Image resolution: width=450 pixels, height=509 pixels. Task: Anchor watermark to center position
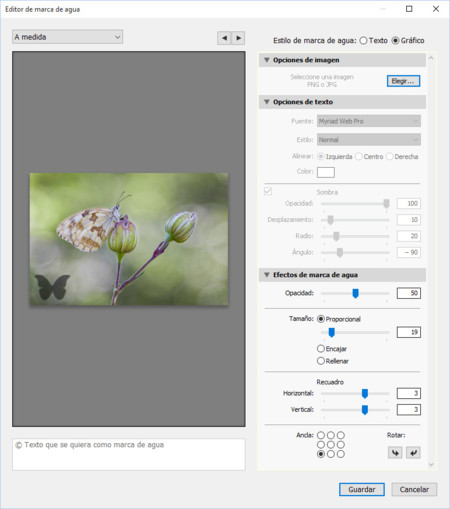coord(331,444)
